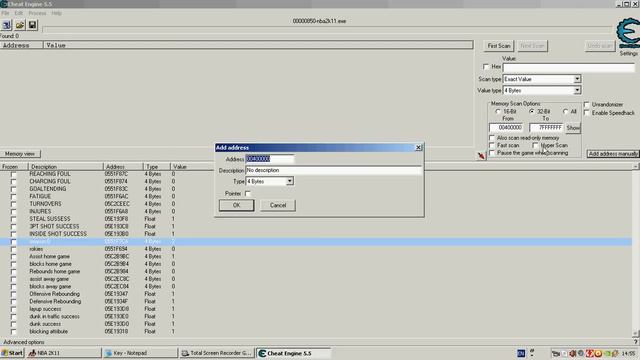
Task: Open the Edit menu
Action: pyautogui.click(x=19, y=13)
